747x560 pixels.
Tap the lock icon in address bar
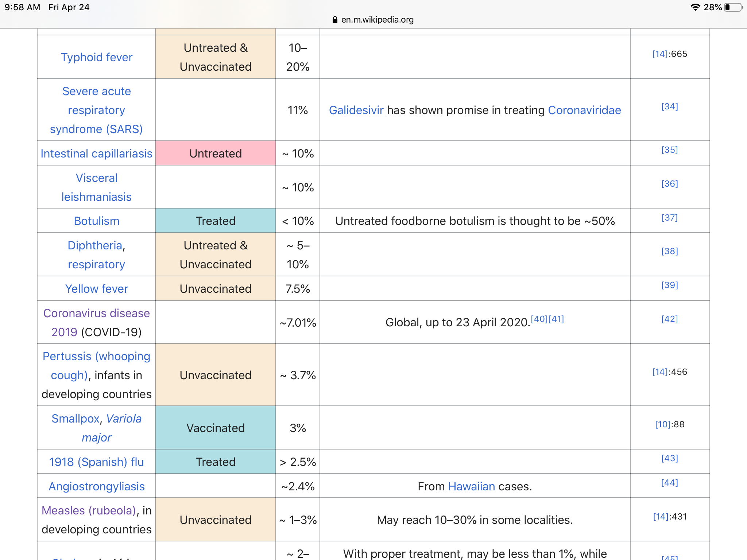pyautogui.click(x=335, y=20)
